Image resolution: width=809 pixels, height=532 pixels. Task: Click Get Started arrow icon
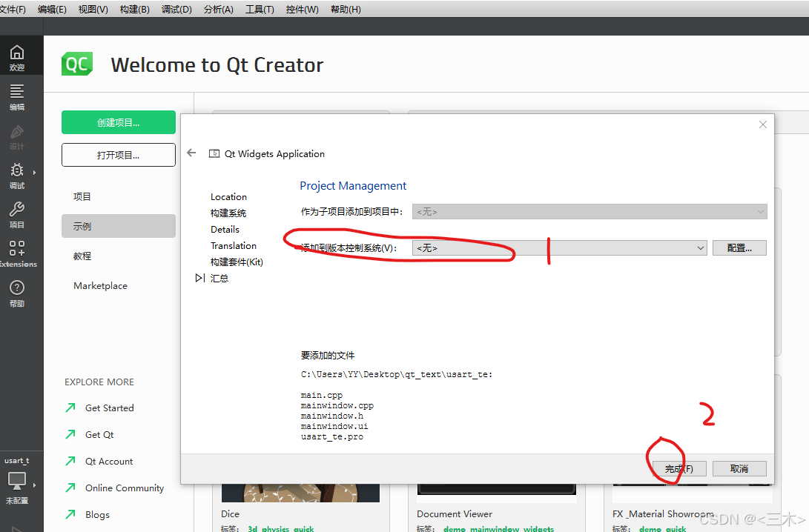tap(70, 408)
